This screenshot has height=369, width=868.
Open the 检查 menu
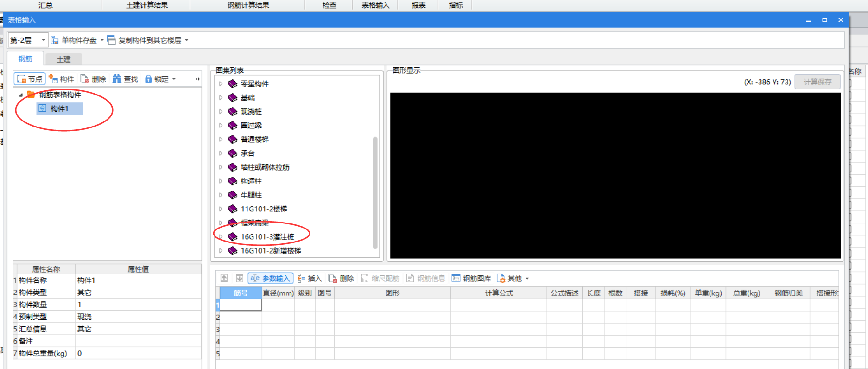point(329,5)
